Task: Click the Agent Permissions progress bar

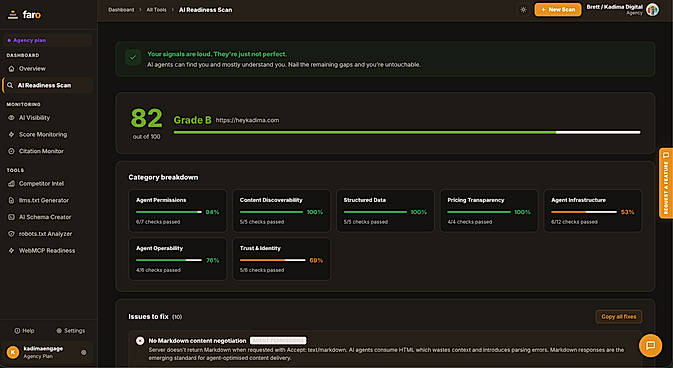Action: [169, 212]
